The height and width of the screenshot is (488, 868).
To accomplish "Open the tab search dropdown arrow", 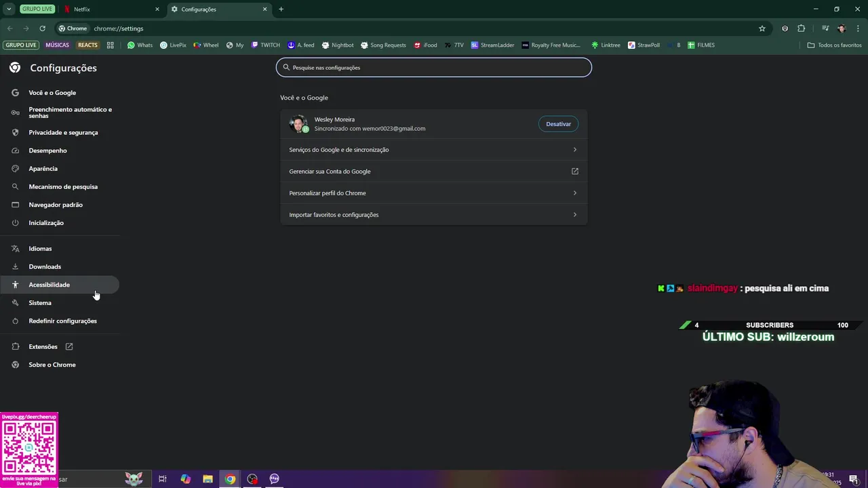I will (x=9, y=9).
